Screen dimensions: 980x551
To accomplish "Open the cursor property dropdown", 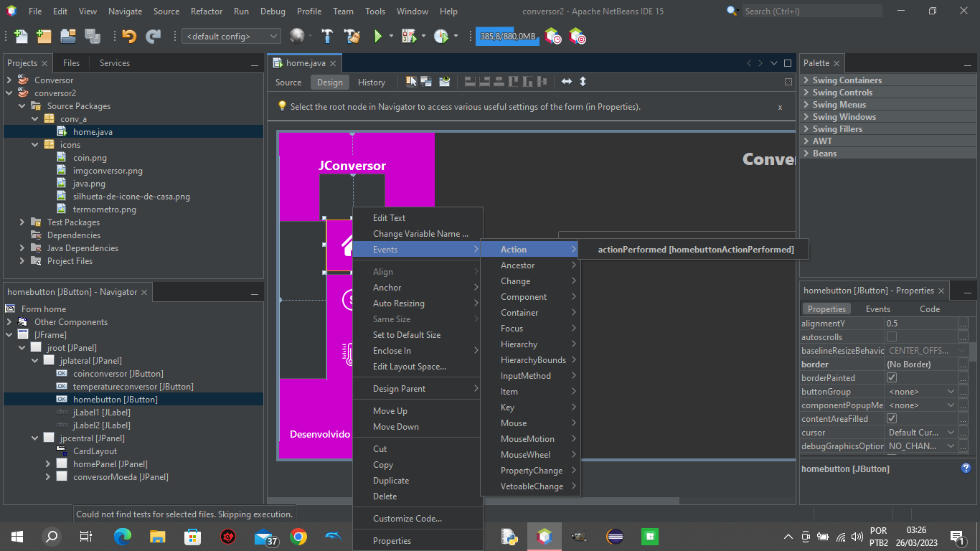I will pos(951,433).
